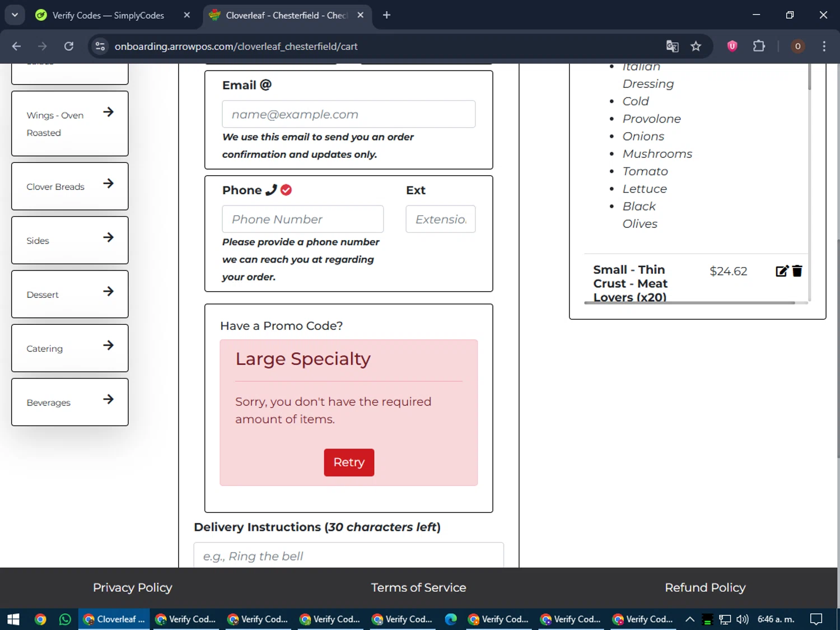Close the Cloverleaf Chesterfield tab

point(361,15)
